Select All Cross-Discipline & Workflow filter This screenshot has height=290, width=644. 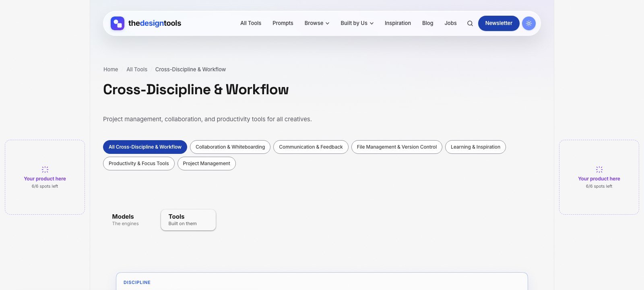(145, 147)
